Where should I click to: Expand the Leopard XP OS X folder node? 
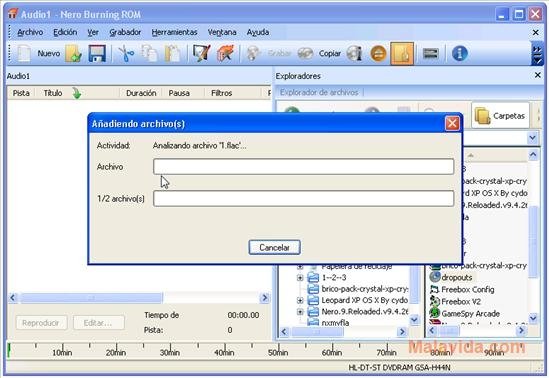click(x=300, y=300)
